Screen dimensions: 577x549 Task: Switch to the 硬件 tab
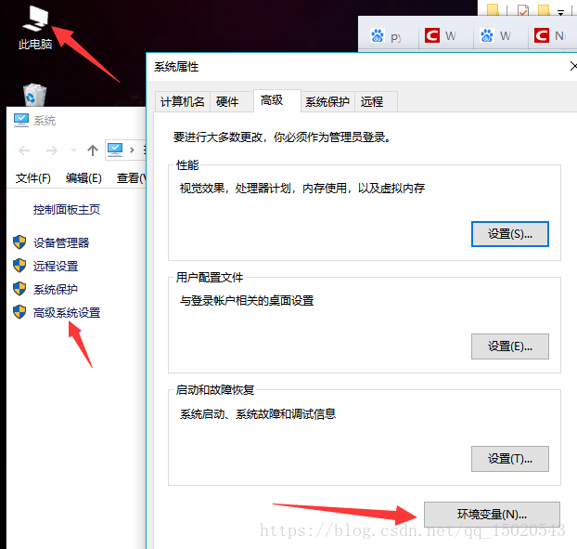click(x=227, y=102)
